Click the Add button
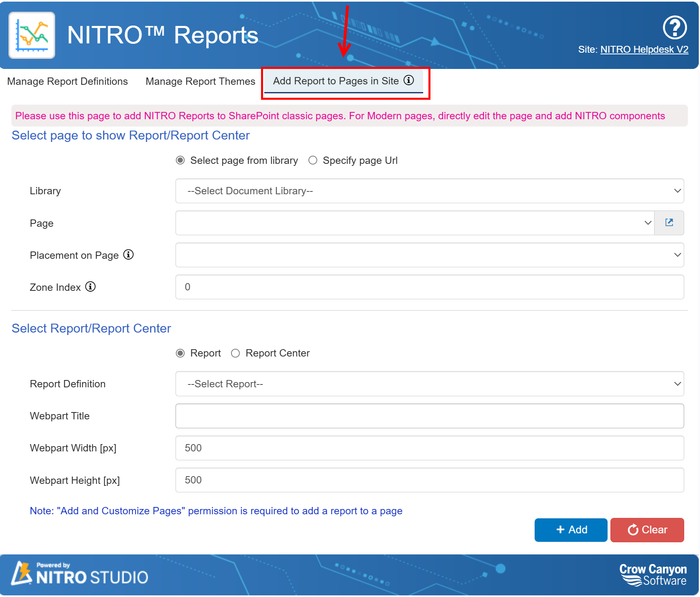This screenshot has width=700, height=597. click(571, 530)
